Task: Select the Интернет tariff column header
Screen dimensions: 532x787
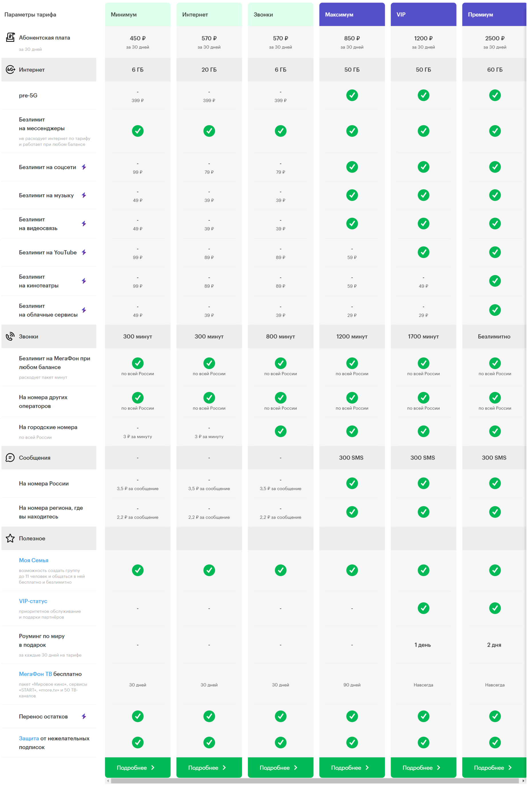Action: 209,15
